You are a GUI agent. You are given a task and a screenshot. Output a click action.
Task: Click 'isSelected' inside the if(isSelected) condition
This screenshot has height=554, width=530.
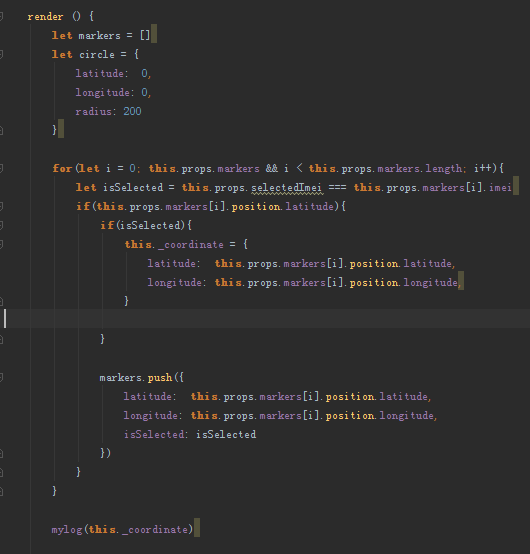(x=151, y=225)
